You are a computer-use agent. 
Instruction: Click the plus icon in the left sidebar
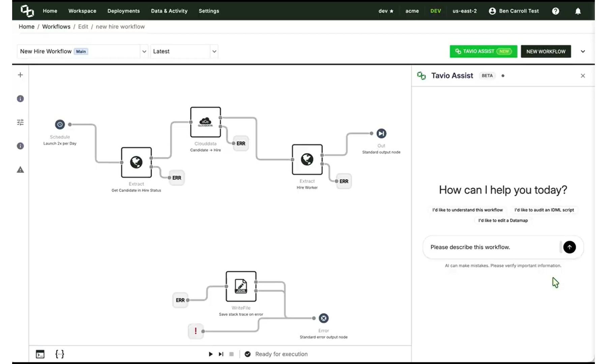[x=20, y=75]
